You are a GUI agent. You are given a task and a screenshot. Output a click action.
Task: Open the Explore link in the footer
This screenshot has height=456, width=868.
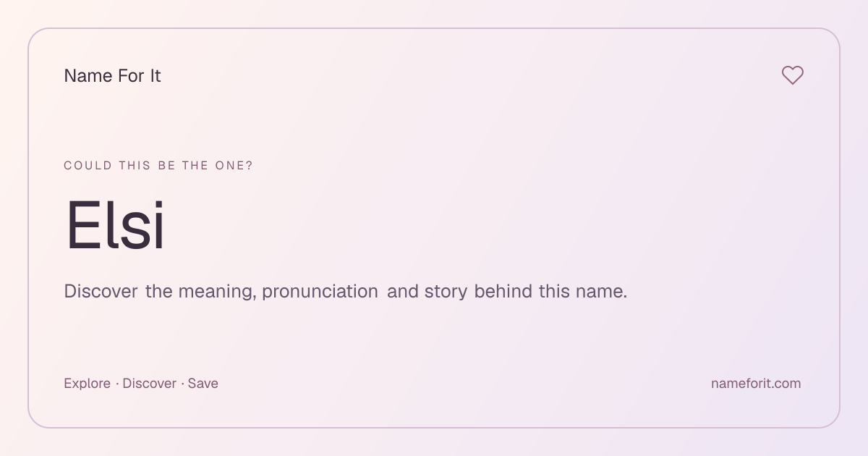click(87, 384)
